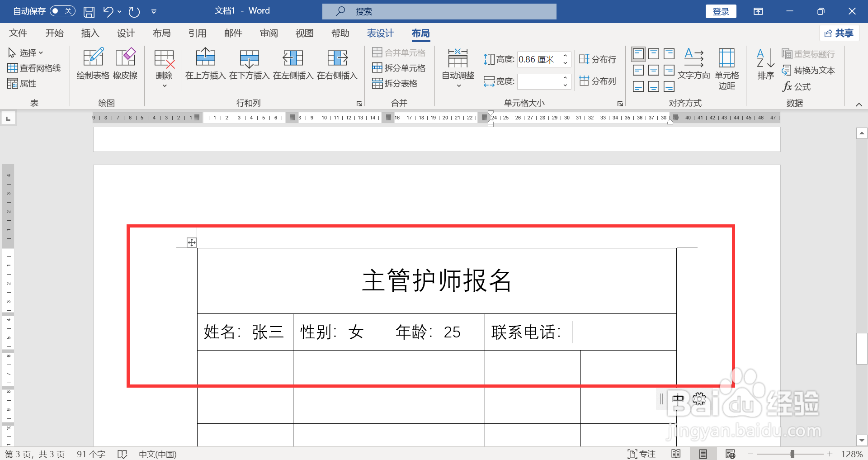Click 合并单元格 to merge cells
Screen dimensions: 868x460
399,52
